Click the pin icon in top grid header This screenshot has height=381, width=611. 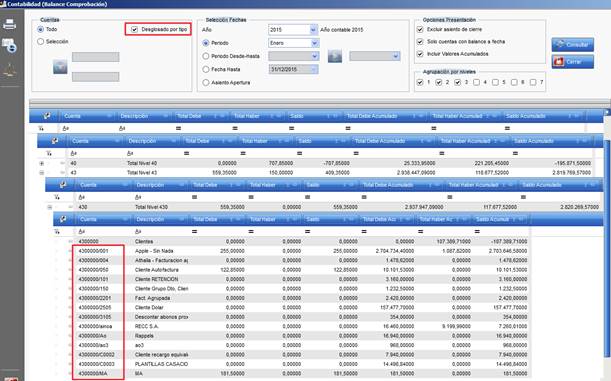click(x=47, y=116)
